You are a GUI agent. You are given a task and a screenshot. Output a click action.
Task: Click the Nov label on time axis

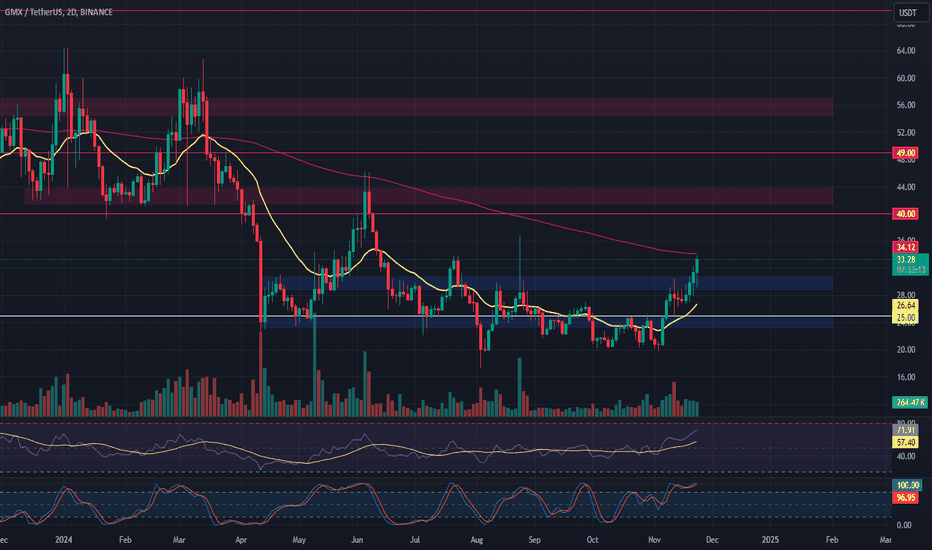(x=654, y=540)
